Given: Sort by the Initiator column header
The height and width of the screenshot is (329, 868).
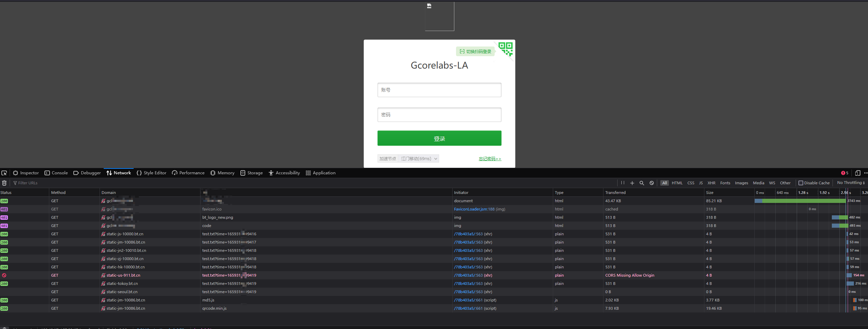Looking at the screenshot, I should [x=503, y=193].
